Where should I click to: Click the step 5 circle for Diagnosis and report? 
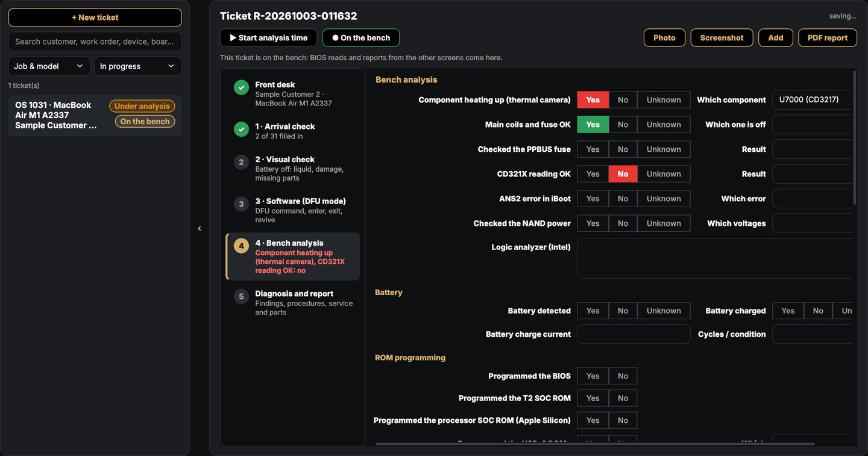coord(241,296)
